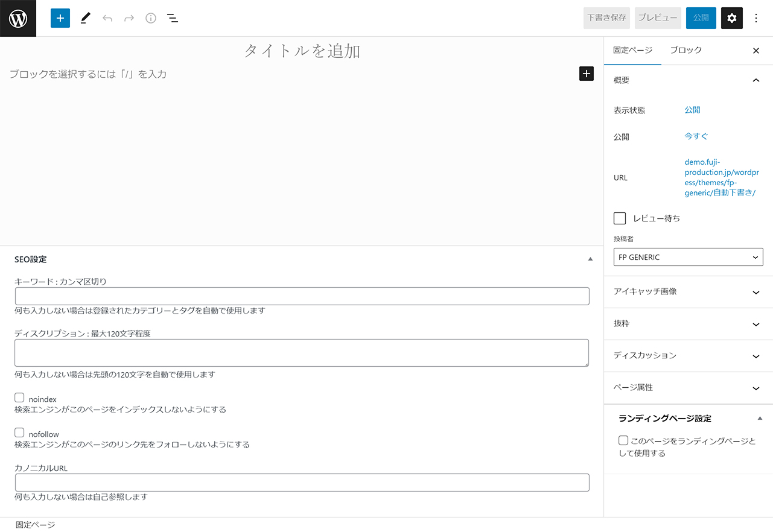Screen dimensions: 773x532
Task: Click the プレビュー button
Action: [x=658, y=18]
